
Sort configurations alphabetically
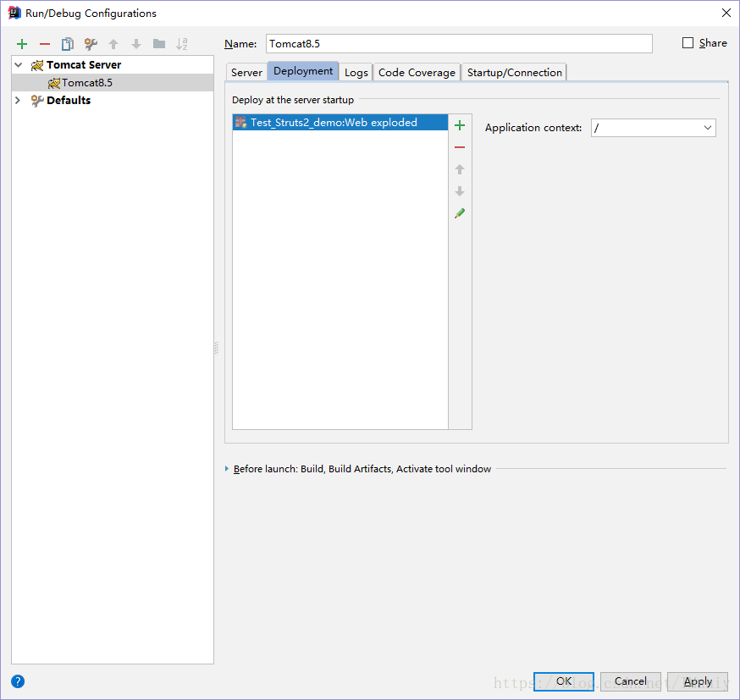click(x=182, y=44)
